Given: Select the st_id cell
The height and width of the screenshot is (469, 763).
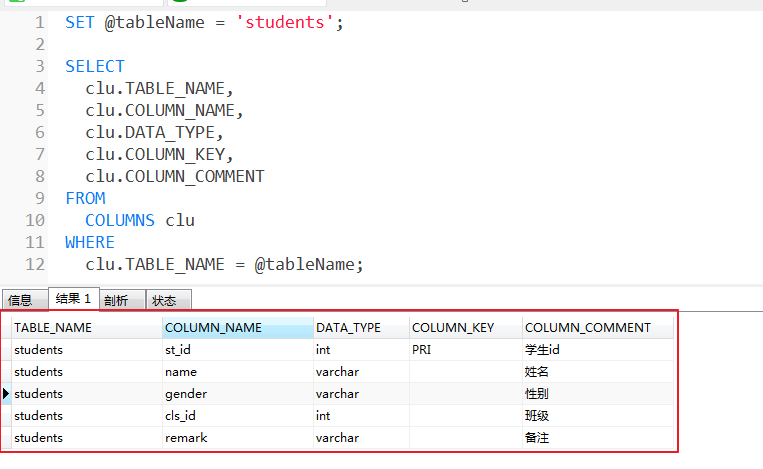Looking at the screenshot, I should tap(237, 349).
